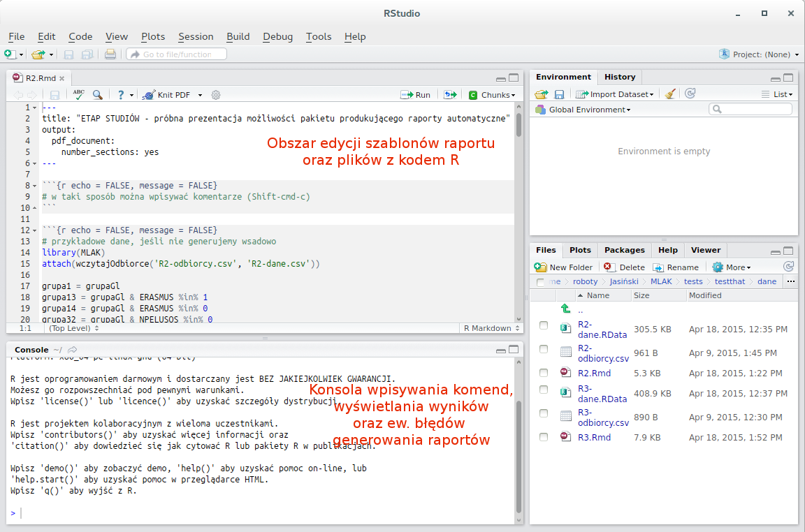Viewport: 805px width, 532px height.
Task: Click the Run button
Action: pos(415,95)
